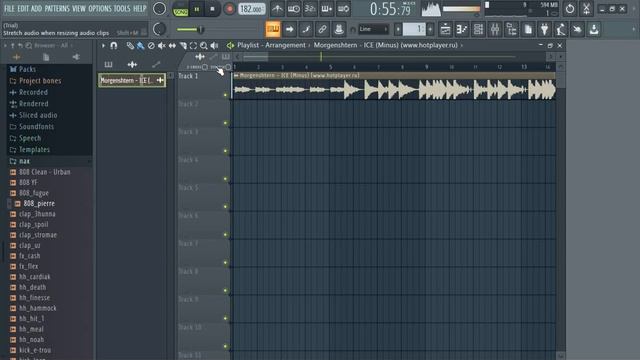
Task: Switch Pat/Song mode toggle
Action: coord(180,9)
